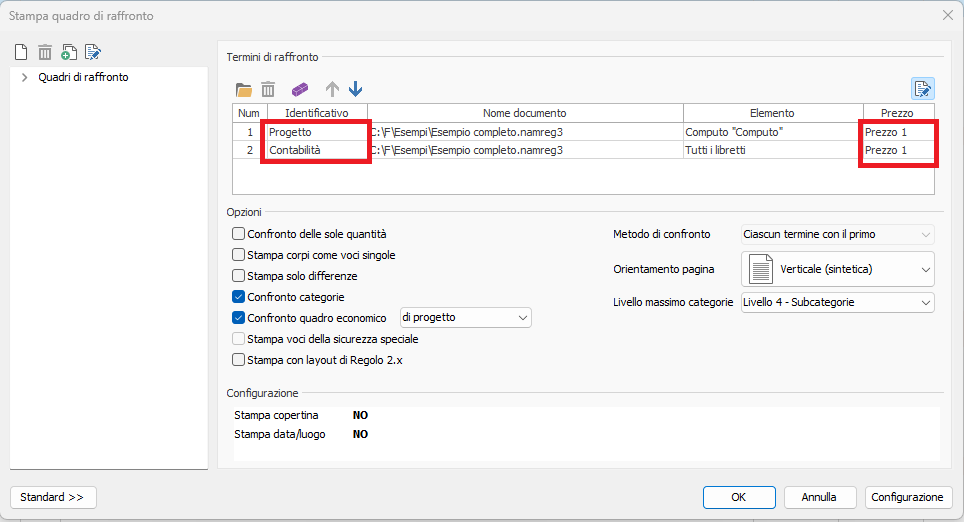The height and width of the screenshot is (522, 964).
Task: Open the 'di progetto' dropdown
Action: (x=465, y=318)
